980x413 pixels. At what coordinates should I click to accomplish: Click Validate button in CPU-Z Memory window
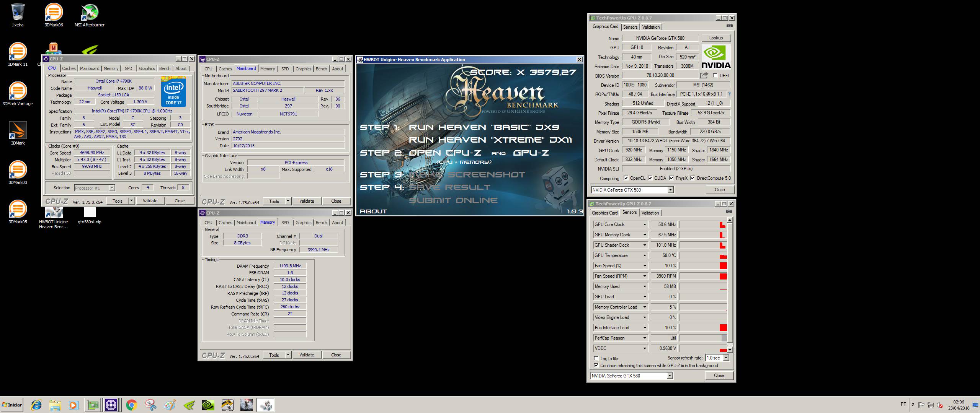pyautogui.click(x=307, y=355)
